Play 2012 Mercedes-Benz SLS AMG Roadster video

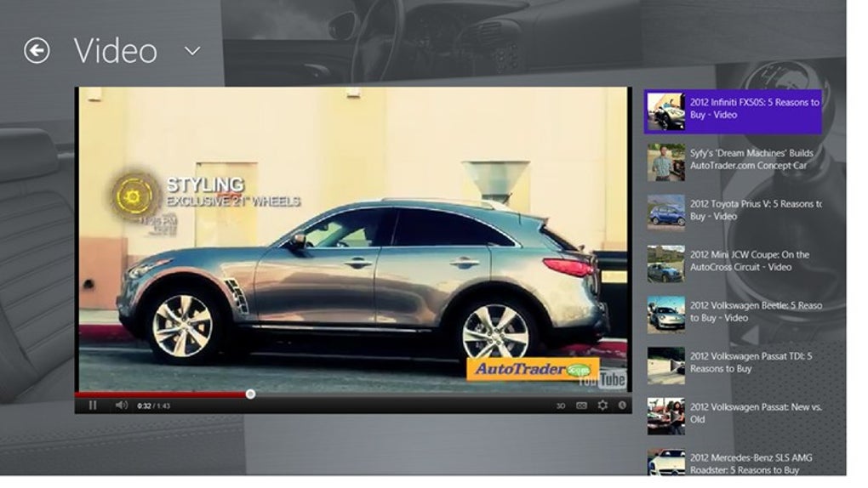pyautogui.click(x=751, y=463)
